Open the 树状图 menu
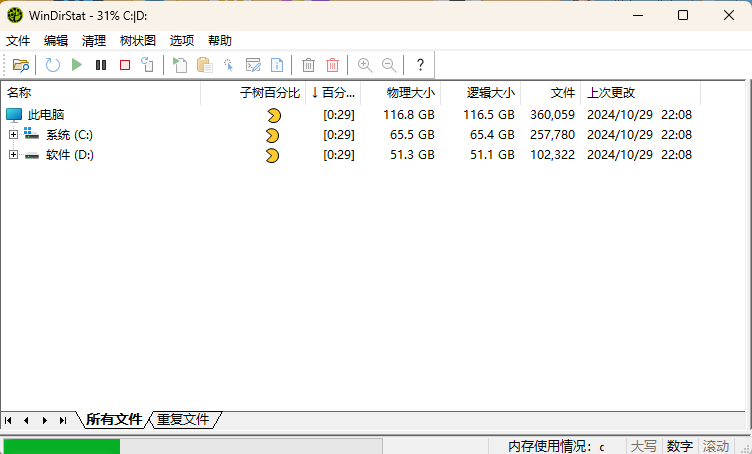752x454 pixels. click(138, 41)
